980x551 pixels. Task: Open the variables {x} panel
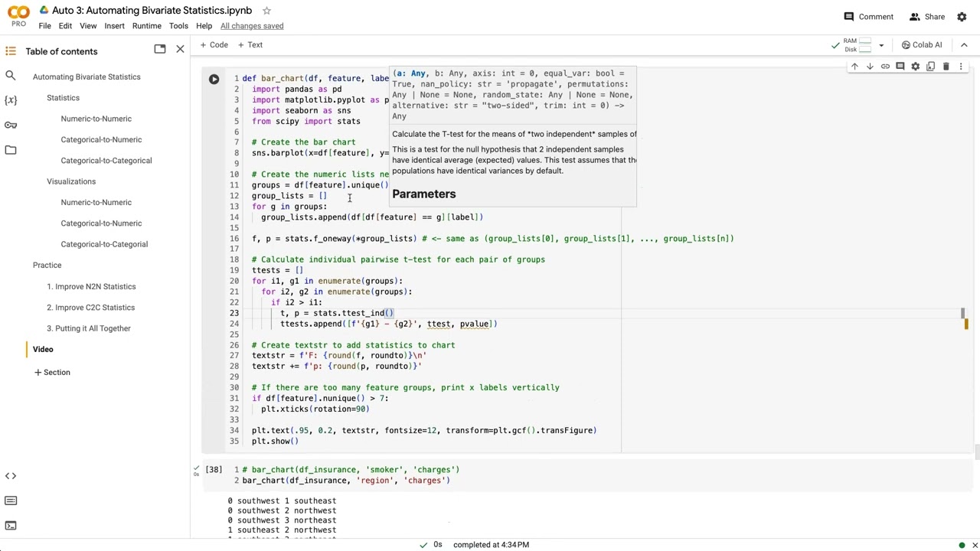[x=11, y=100]
